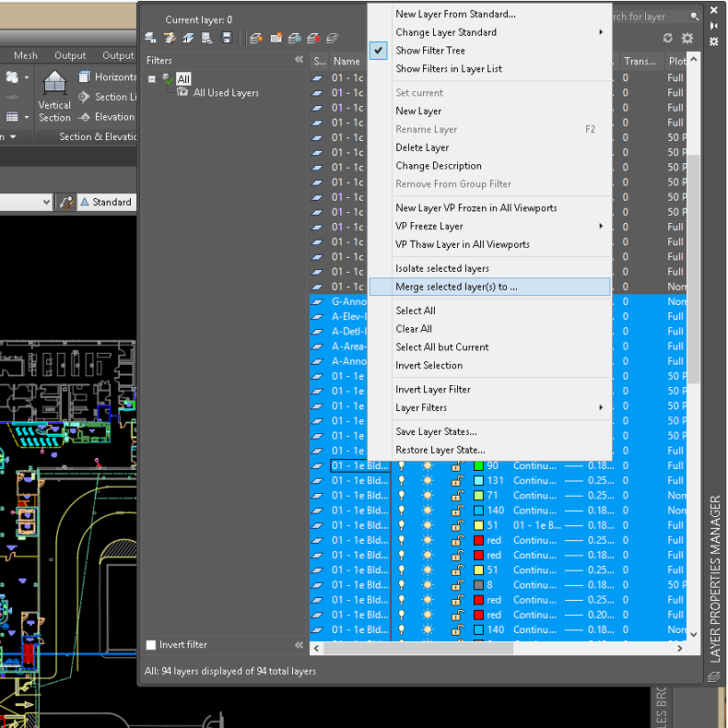
Task: Toggle light bulb on layer with color 90
Action: click(x=401, y=466)
